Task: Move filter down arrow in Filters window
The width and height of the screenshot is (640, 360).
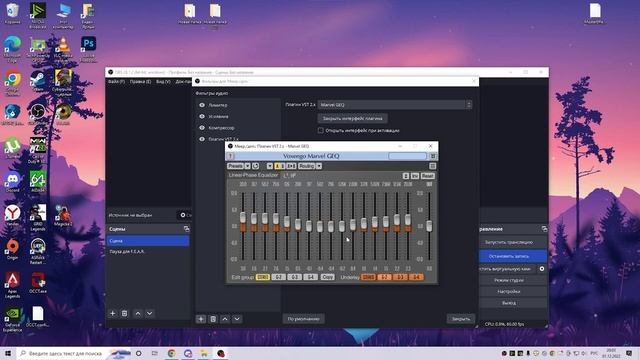Action: (x=237, y=319)
